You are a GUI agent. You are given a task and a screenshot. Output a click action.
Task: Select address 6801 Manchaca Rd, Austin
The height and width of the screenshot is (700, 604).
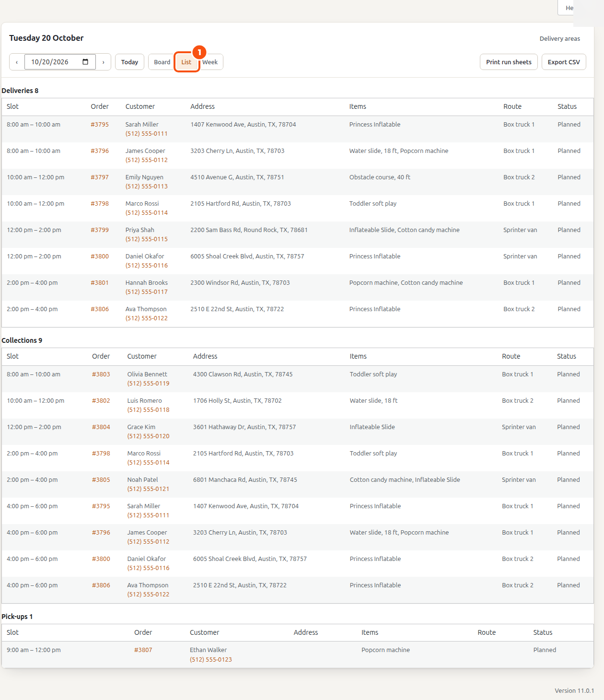tap(245, 479)
